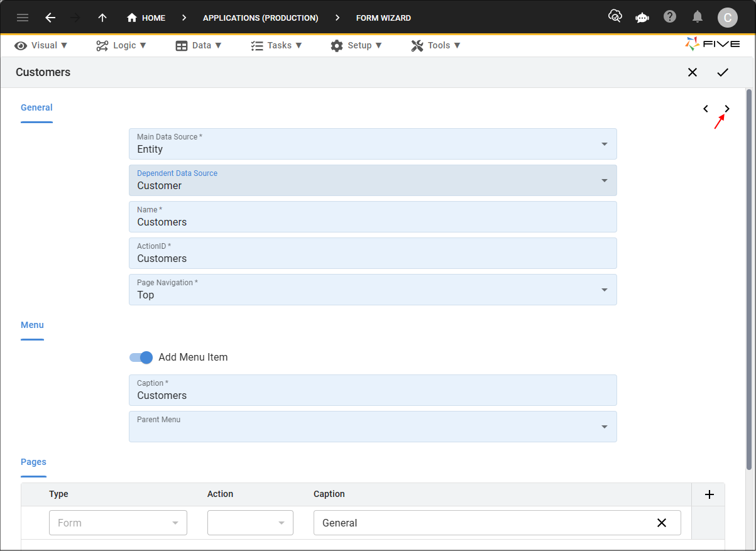Open the hamburger navigation menu
Viewport: 756px width, 551px height.
click(x=23, y=18)
